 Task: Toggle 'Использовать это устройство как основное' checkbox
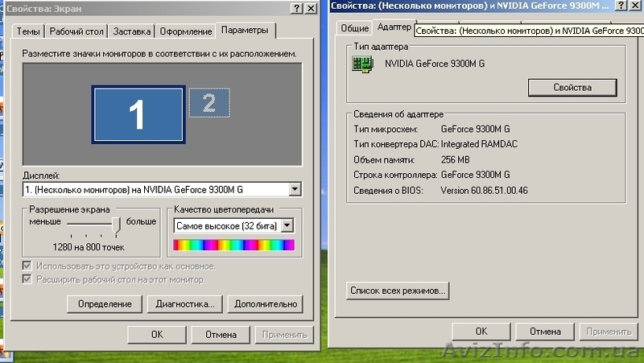(x=27, y=266)
